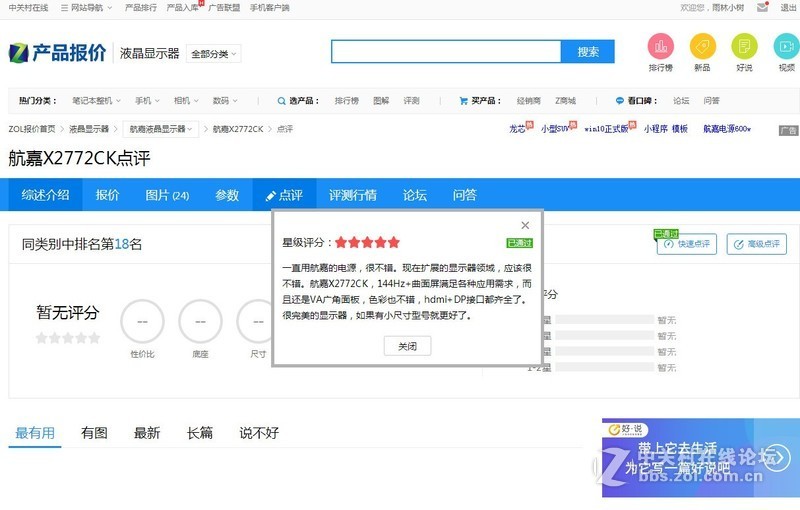Open the 航嘉电源600w promo link
The height and width of the screenshot is (510, 800).
pyautogui.click(x=727, y=129)
